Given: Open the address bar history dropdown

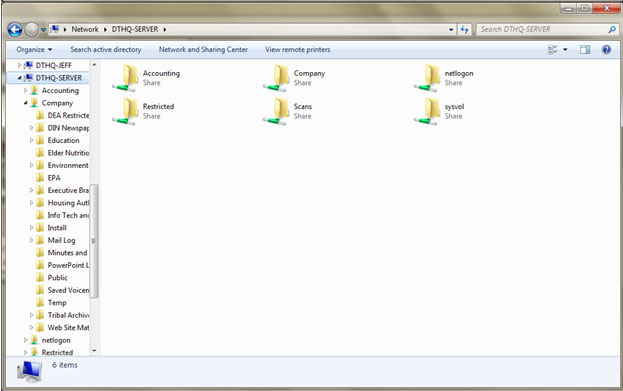Looking at the screenshot, I should 451,29.
